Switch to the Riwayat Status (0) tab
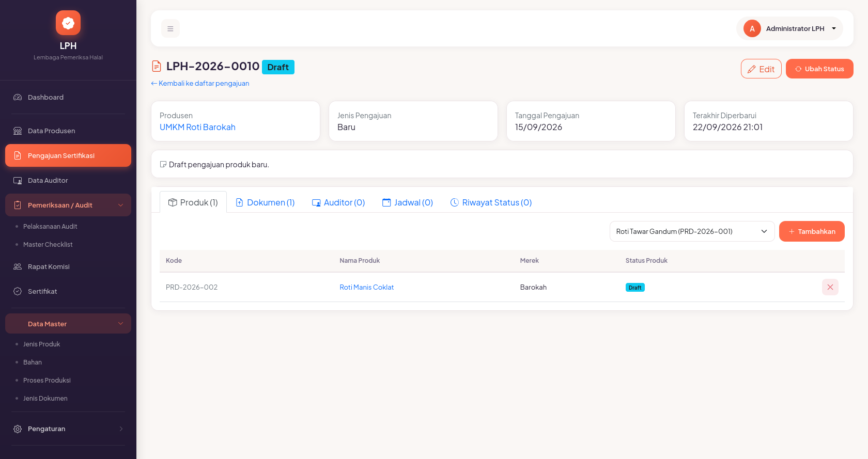The width and height of the screenshot is (868, 459). coord(491,202)
